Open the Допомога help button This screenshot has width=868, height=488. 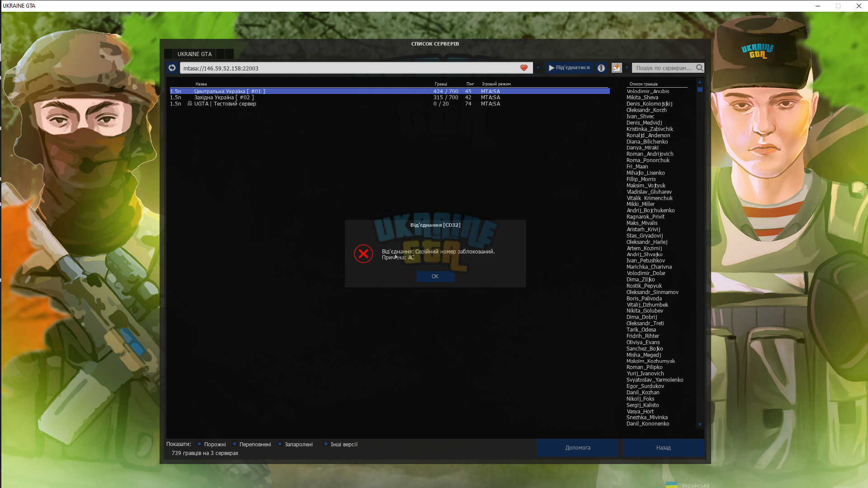(578, 448)
